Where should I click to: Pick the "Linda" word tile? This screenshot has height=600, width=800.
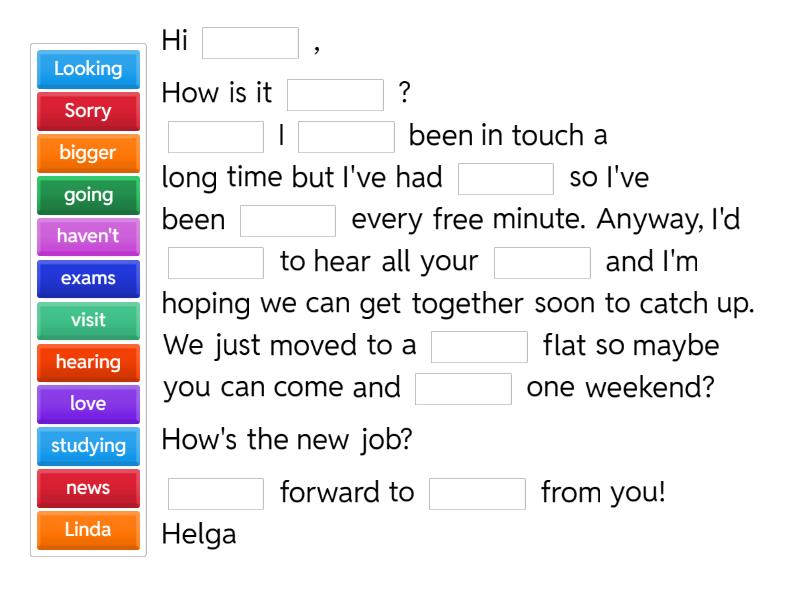click(87, 530)
